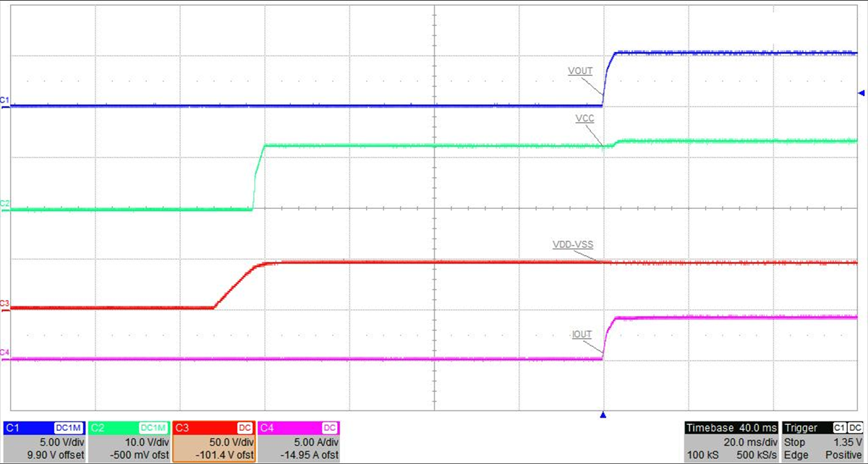Screen dimensions: 868x464
Task: Click the VOUT waveform label
Action: (581, 72)
